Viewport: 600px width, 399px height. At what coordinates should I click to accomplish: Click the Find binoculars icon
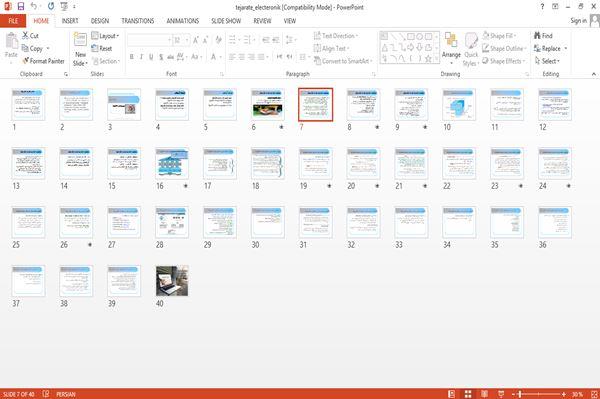[537, 36]
